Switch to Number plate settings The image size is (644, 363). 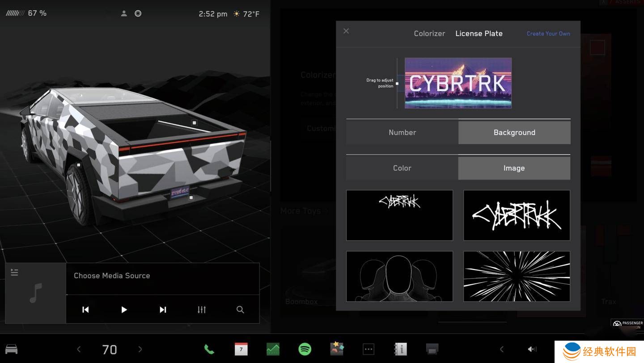pyautogui.click(x=402, y=132)
